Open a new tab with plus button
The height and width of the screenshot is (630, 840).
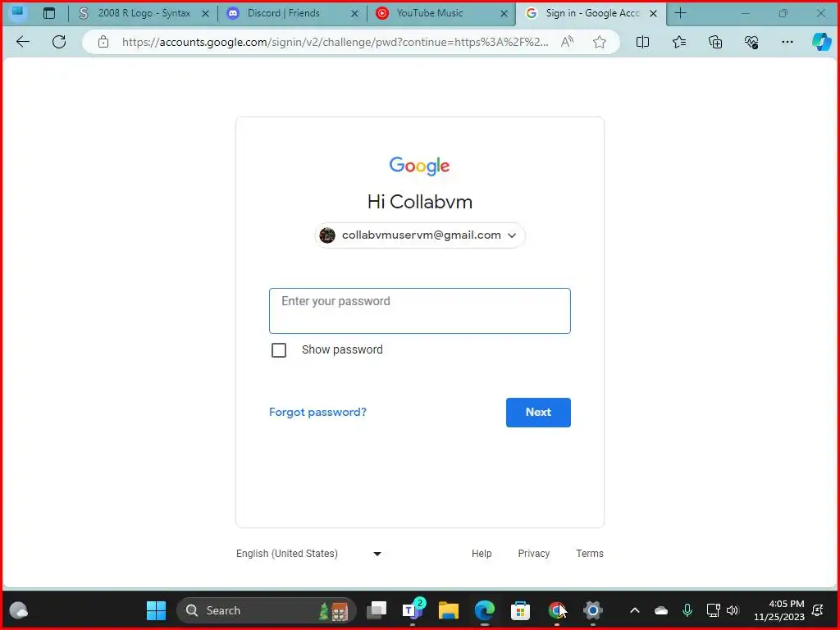680,13
